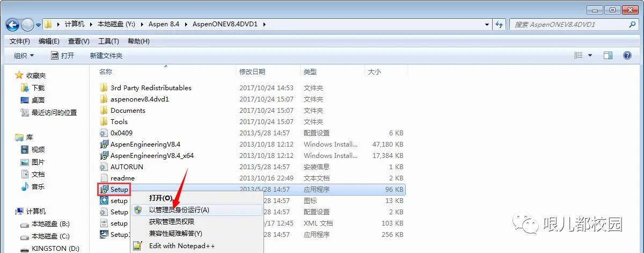Open the 图片 library
Viewport: 644px width, 253px height.
[x=38, y=162]
